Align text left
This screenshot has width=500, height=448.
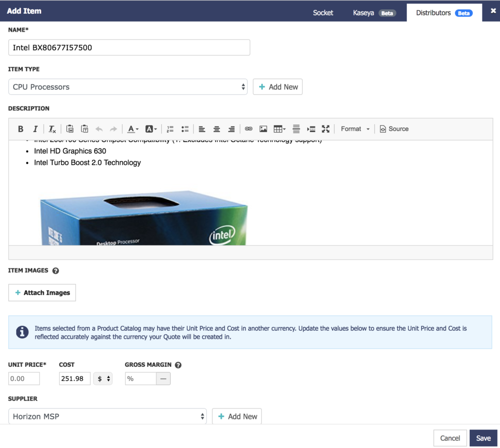click(x=202, y=129)
